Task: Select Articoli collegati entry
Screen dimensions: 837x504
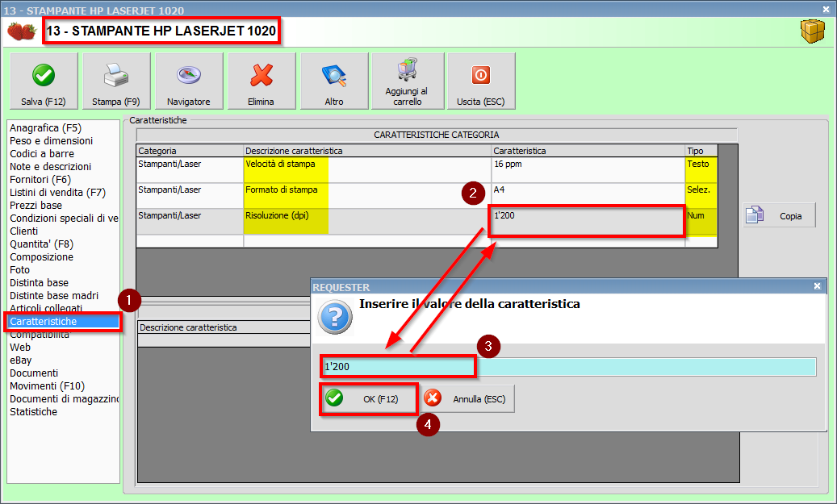Action: (x=46, y=308)
